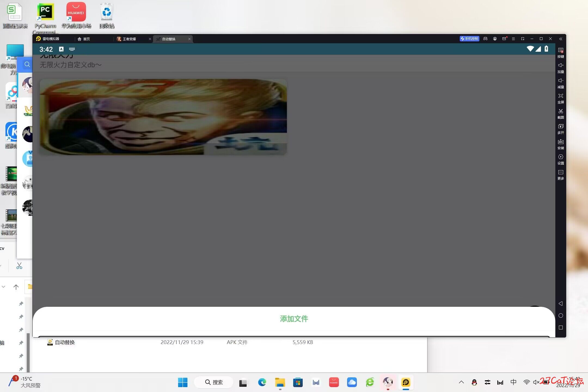Viewport: 588px width, 392px height.
Task: Click the shrink-window arrow icon in title bar
Action: (x=523, y=39)
